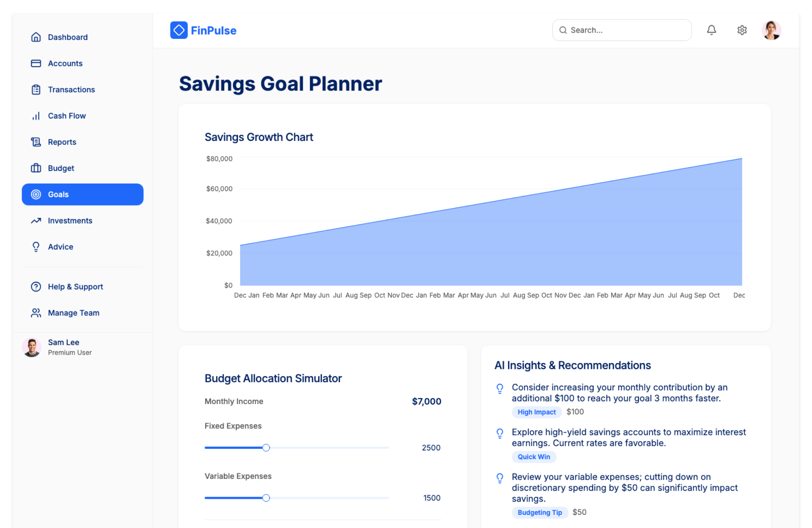812x528 pixels.
Task: Click the notification bell icon
Action: pos(711,30)
